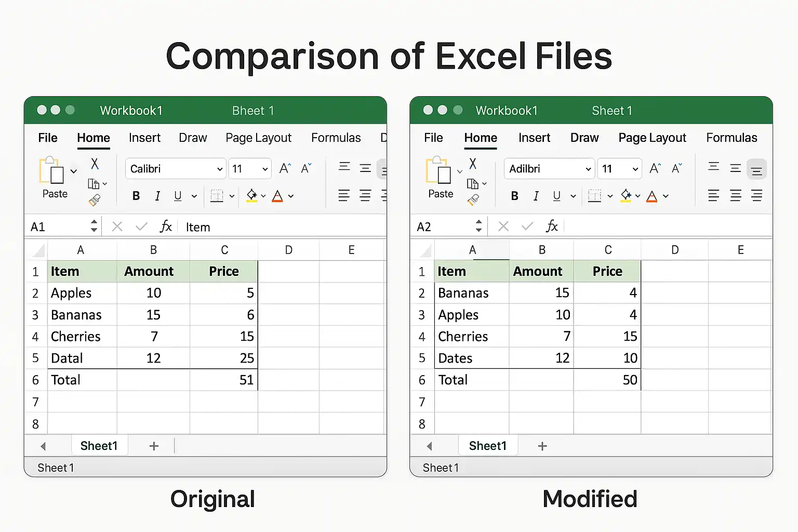Select Sheet1 tab in Modified window
The image size is (798, 532).
487,446
